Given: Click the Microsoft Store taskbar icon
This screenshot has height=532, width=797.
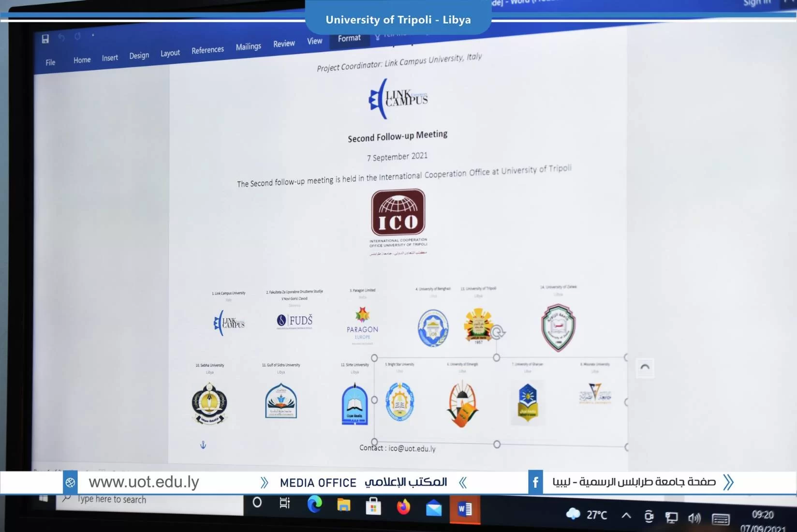Looking at the screenshot, I should point(373,507).
